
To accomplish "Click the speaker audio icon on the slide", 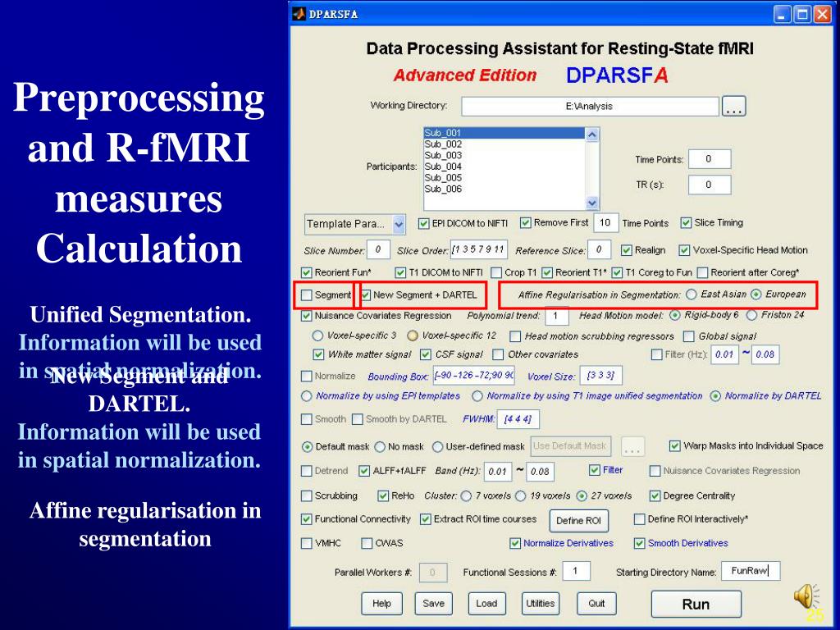I will click(806, 596).
